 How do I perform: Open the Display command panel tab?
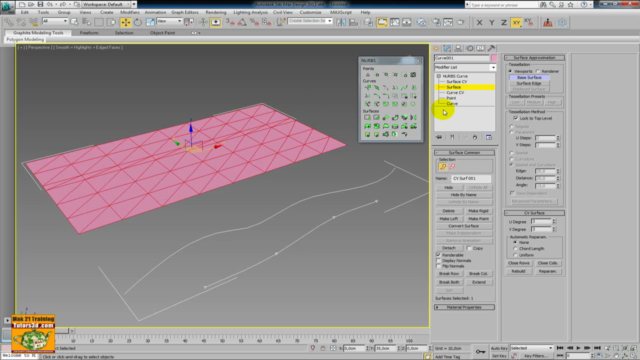(x=480, y=48)
